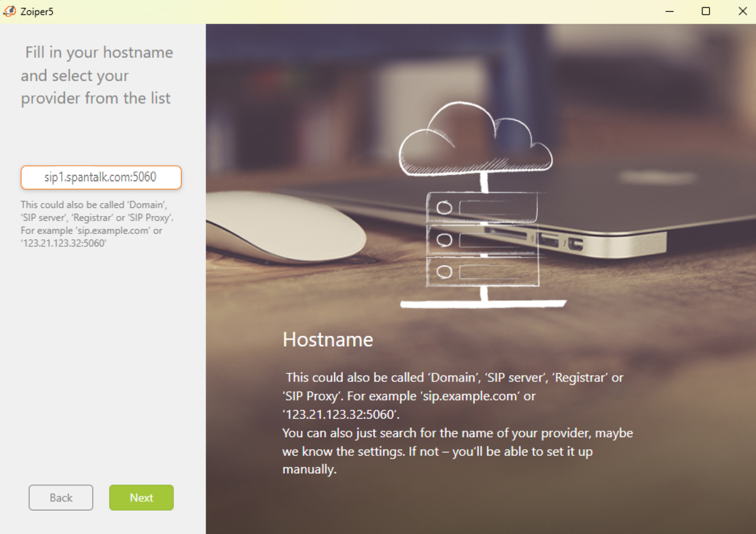Click the base line under server stack
The height and width of the screenshot is (534, 756).
[483, 304]
